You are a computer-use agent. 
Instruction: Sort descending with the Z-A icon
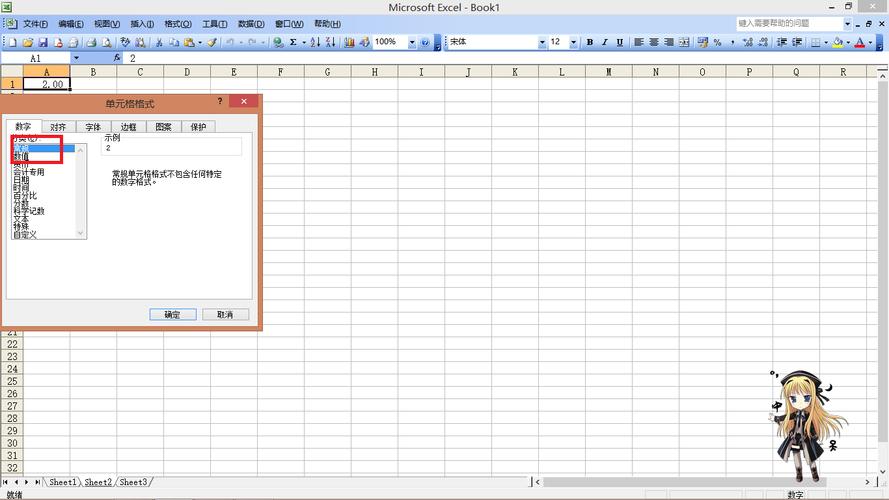[331, 43]
